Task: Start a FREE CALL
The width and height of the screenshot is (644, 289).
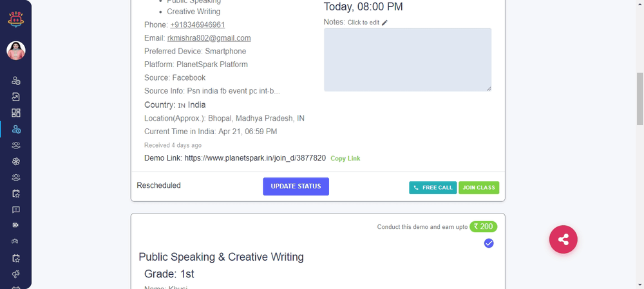Action: click(433, 188)
